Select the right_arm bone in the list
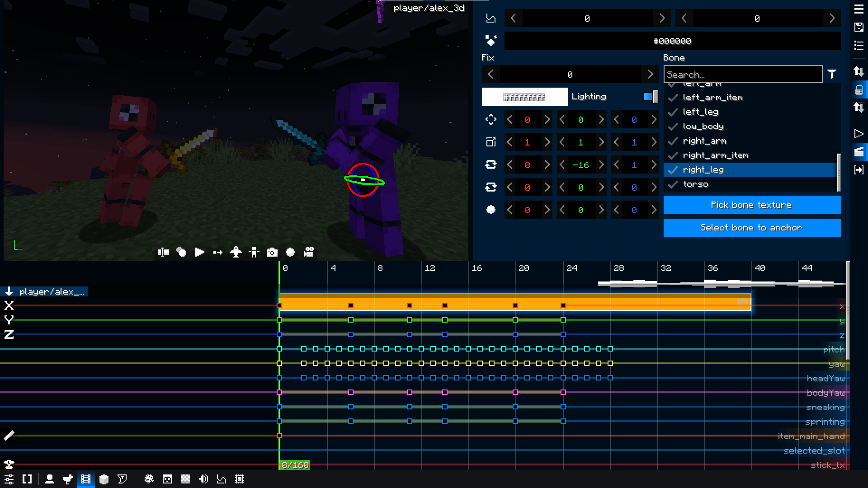This screenshot has width=868, height=488. (750, 141)
